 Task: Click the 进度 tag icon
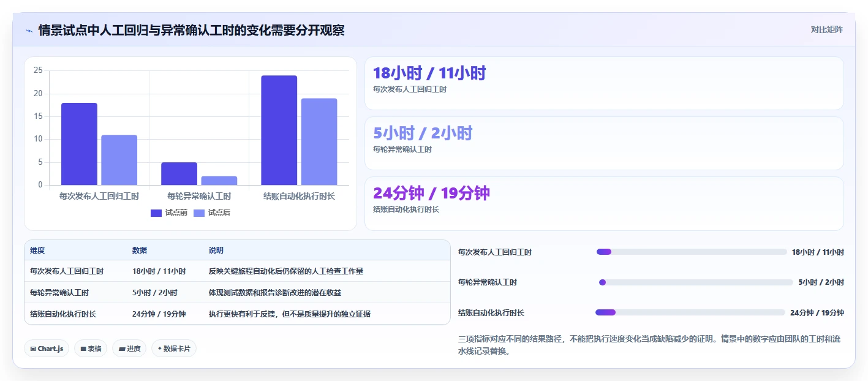click(122, 349)
